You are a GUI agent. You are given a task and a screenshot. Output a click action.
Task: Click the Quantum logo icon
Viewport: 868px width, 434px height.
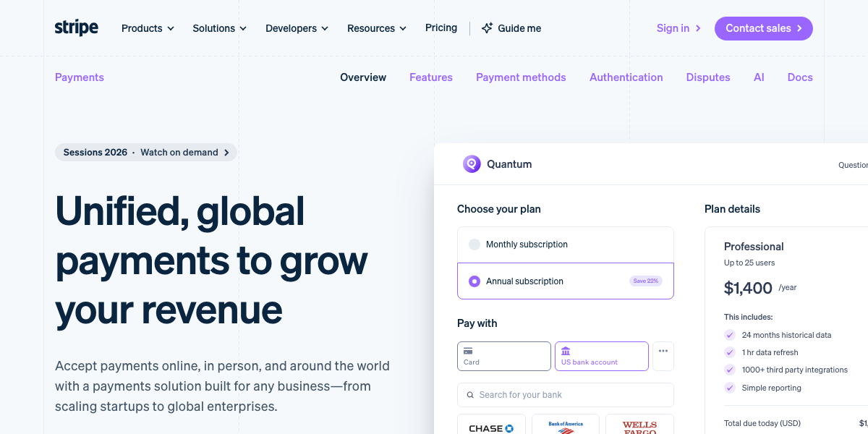[472, 164]
